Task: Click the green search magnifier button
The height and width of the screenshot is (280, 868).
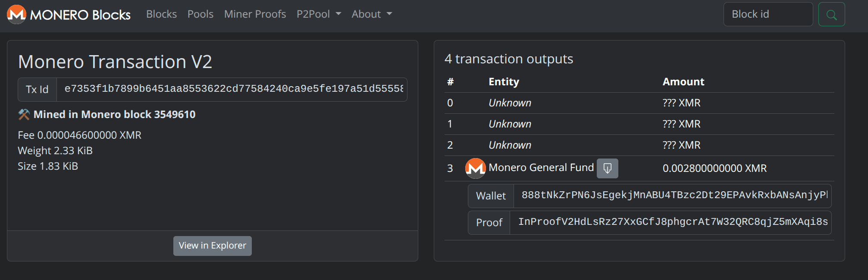Action: pyautogui.click(x=831, y=15)
